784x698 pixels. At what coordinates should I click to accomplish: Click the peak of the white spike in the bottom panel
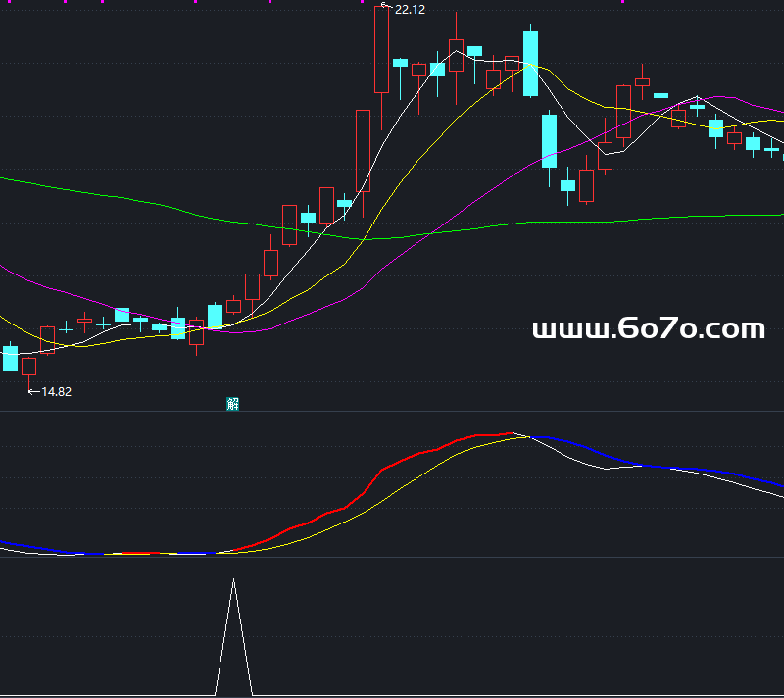coord(233,581)
